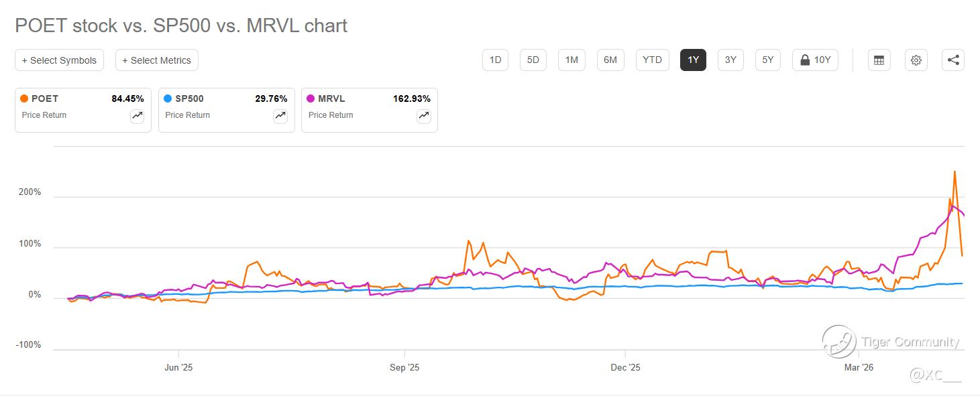The image size is (980, 396).
Task: Click the locked 10Y range button
Action: click(815, 60)
